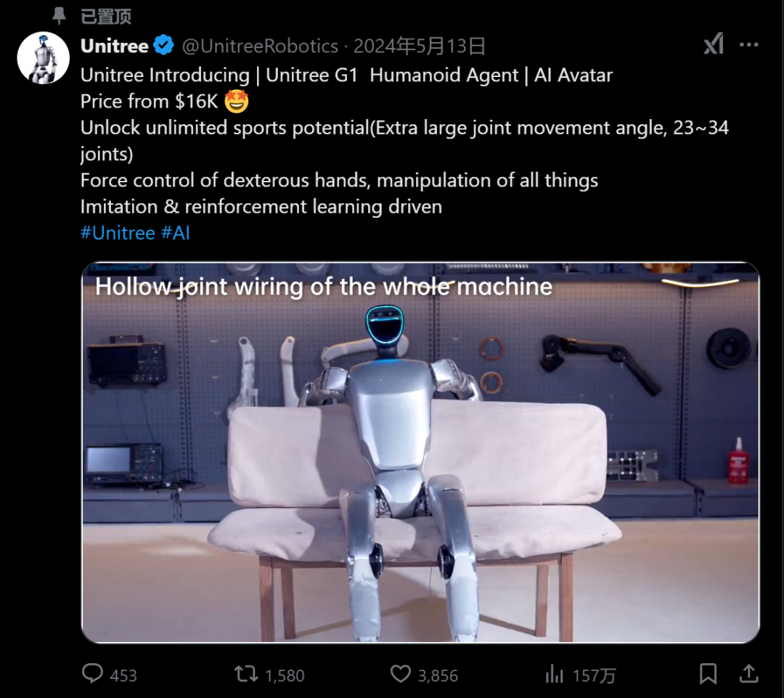
Task: Play the G1 robot video
Action: coord(420,453)
